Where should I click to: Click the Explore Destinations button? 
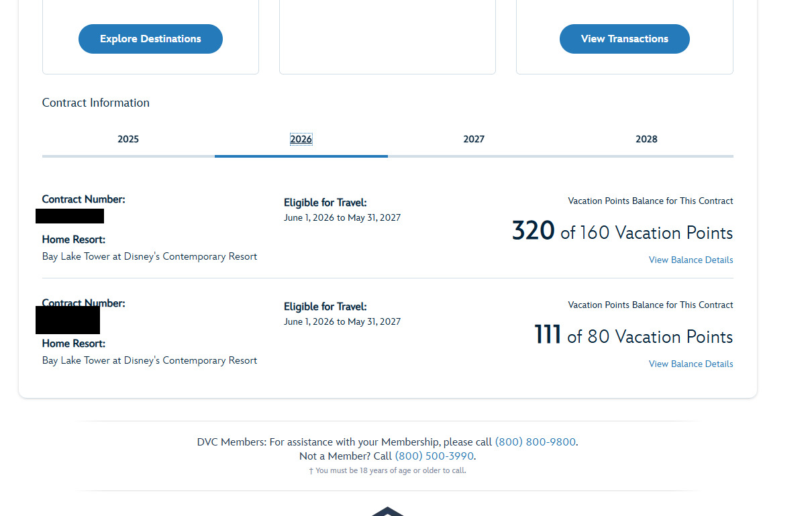150,39
